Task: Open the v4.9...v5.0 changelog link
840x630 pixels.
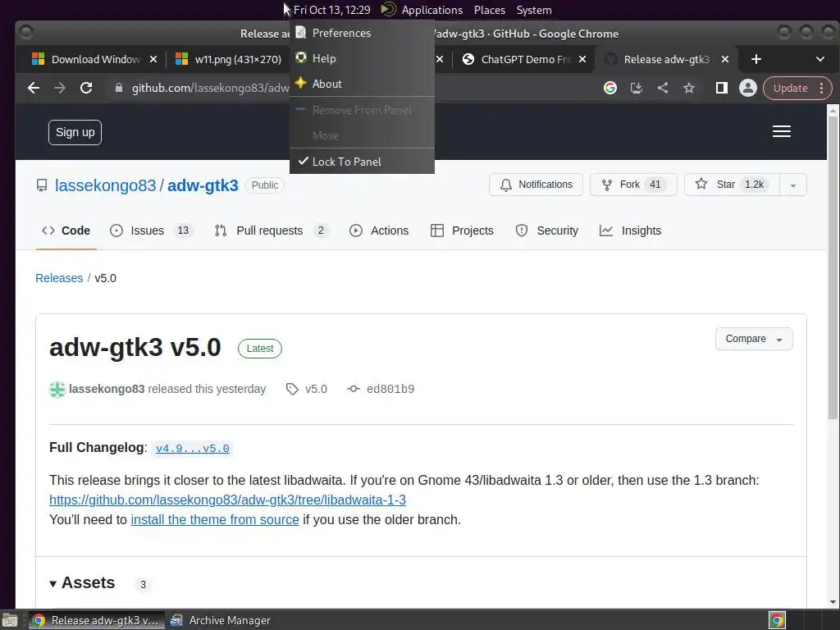Action: [x=192, y=449]
